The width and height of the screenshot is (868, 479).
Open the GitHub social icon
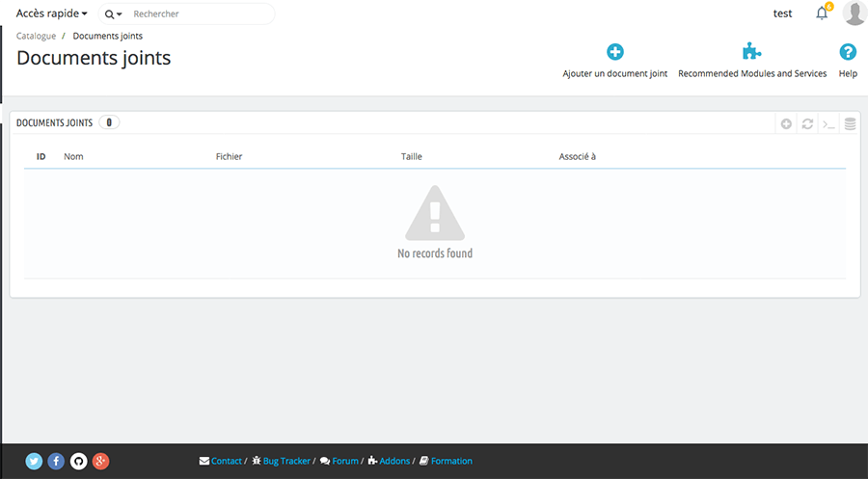click(78, 461)
